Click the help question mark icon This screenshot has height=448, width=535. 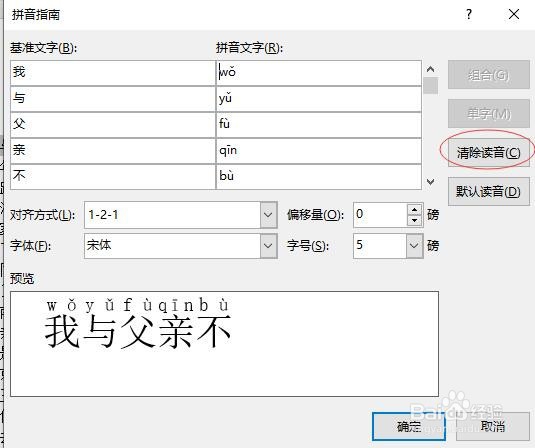point(469,14)
